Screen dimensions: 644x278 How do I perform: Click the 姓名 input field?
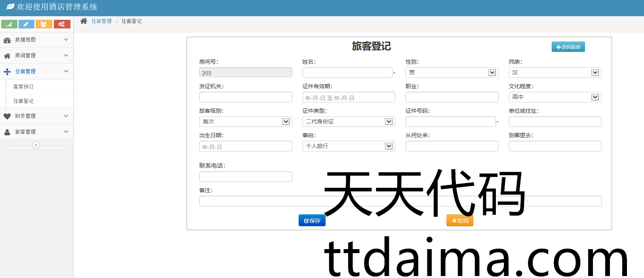tap(347, 73)
